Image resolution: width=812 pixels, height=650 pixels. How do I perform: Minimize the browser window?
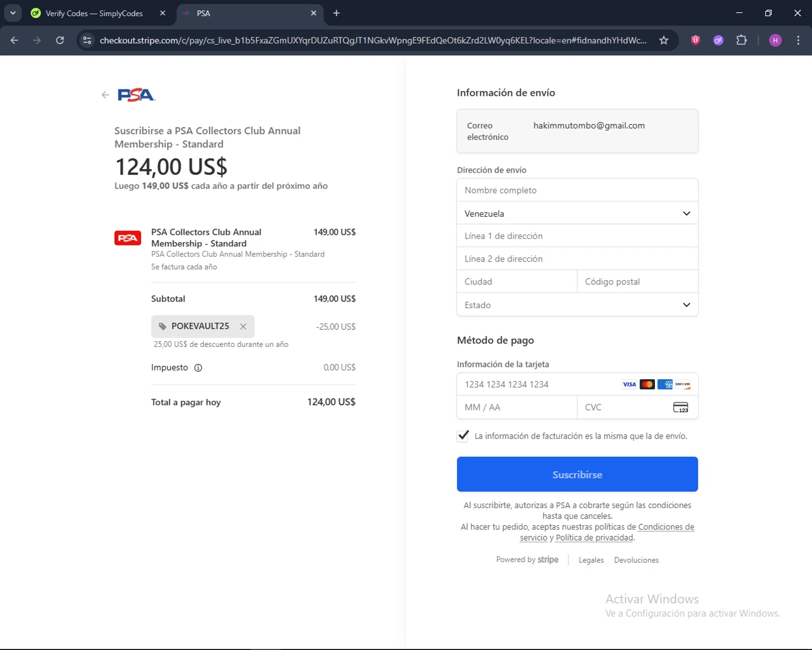739,13
